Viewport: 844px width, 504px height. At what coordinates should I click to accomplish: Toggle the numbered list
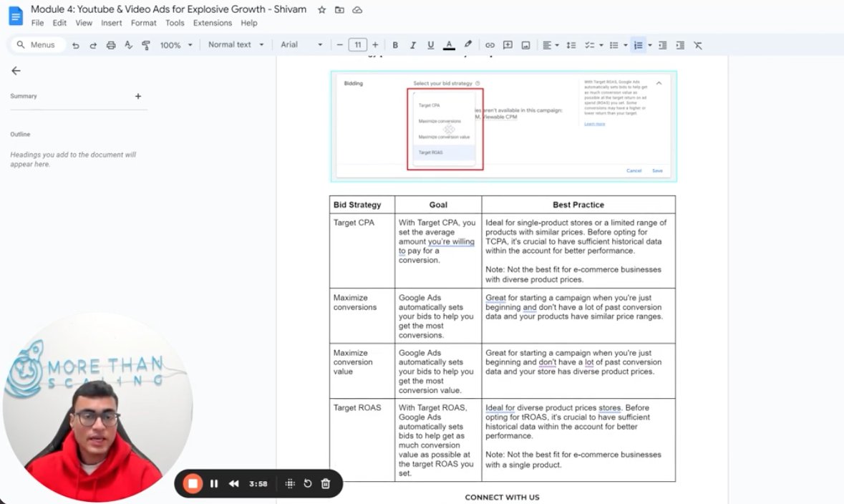point(639,45)
